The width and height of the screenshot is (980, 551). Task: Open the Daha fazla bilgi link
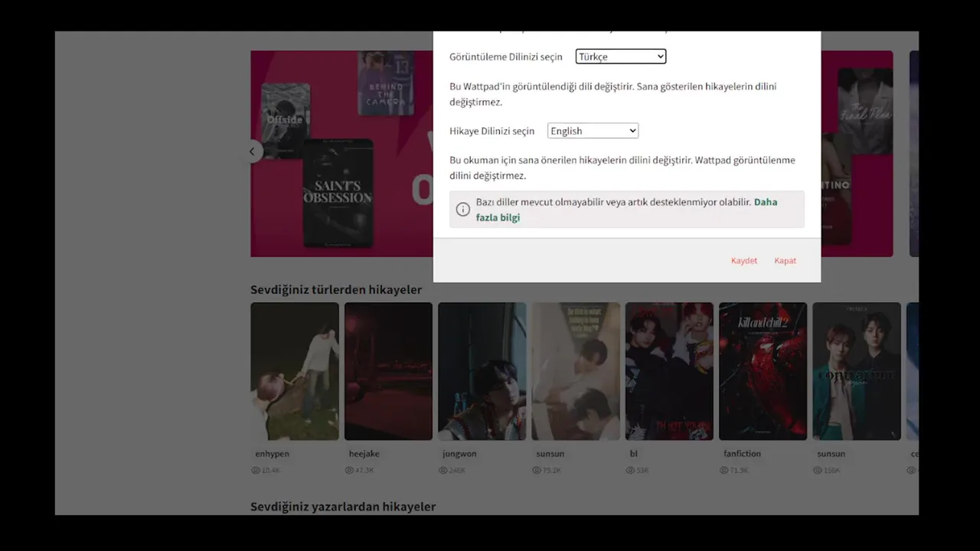(x=626, y=210)
